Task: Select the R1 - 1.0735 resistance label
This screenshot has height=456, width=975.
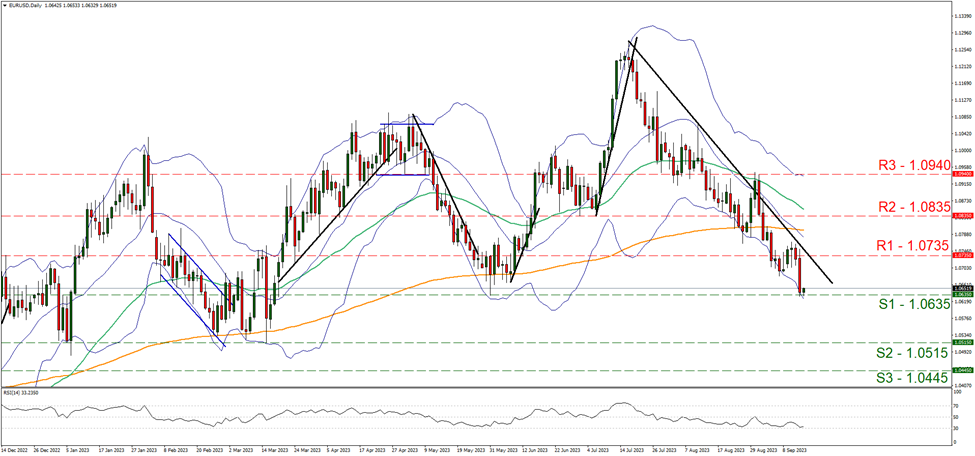Action: (x=863, y=243)
